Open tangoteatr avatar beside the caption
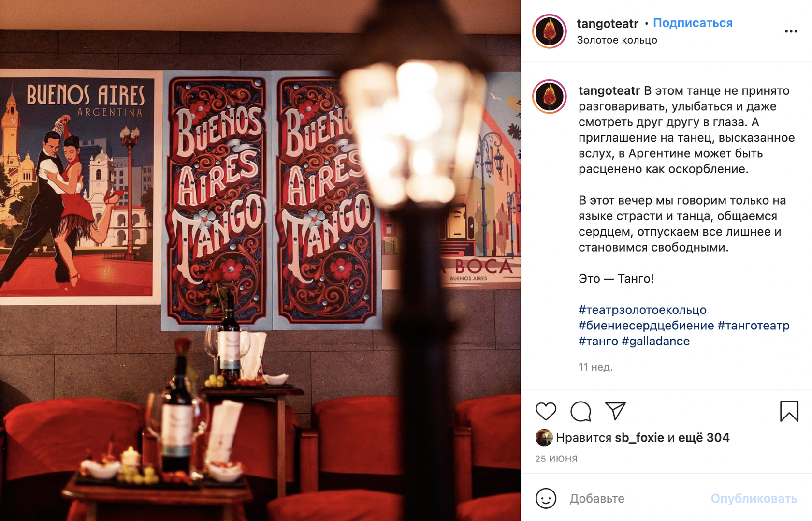 click(550, 97)
